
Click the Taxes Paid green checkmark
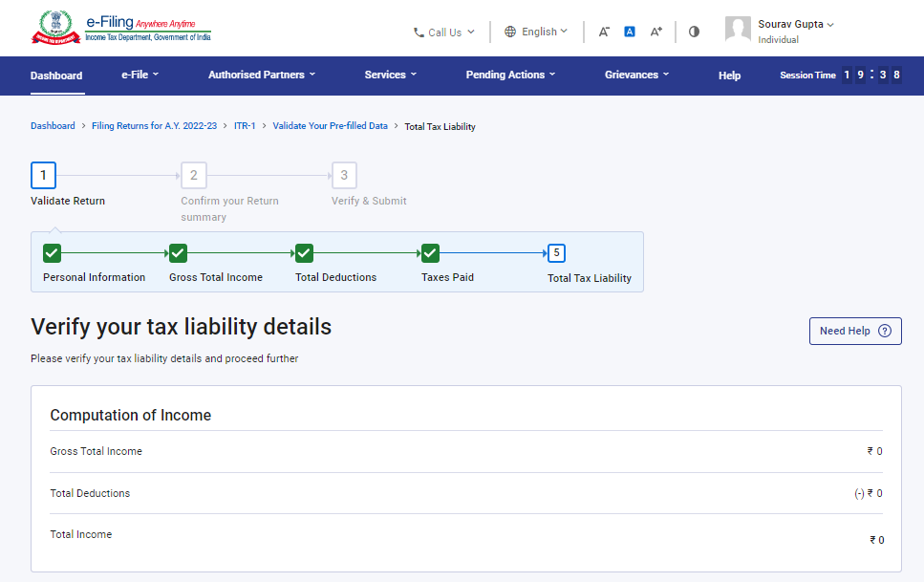(x=430, y=253)
